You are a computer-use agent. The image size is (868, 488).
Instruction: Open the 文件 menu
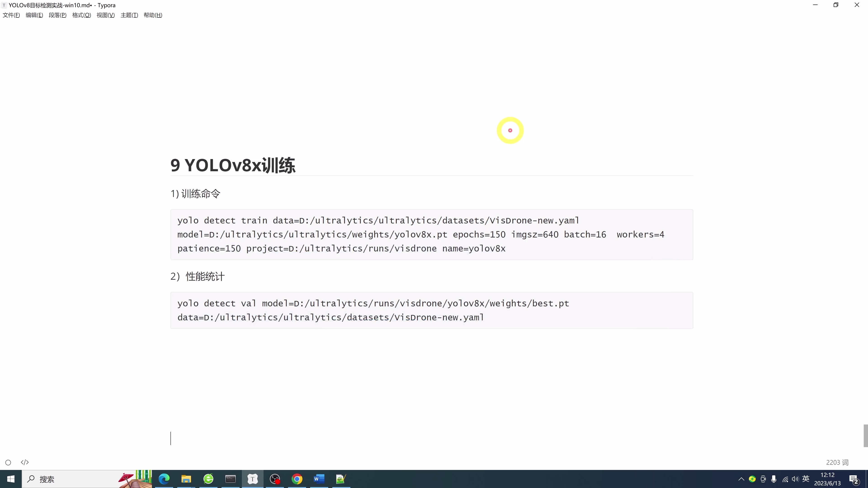11,15
